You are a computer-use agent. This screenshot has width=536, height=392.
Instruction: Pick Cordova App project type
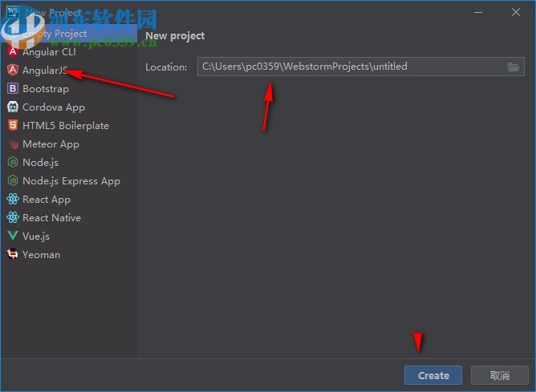[x=69, y=107]
